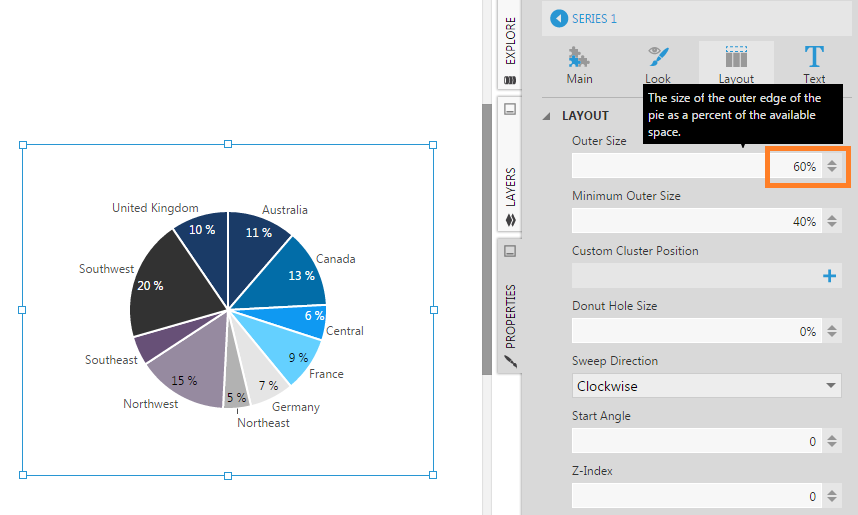Open the Layers side panel

click(x=510, y=188)
